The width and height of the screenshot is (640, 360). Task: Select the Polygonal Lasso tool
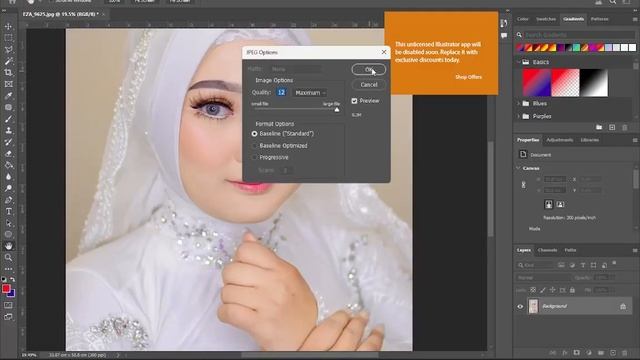(8, 50)
